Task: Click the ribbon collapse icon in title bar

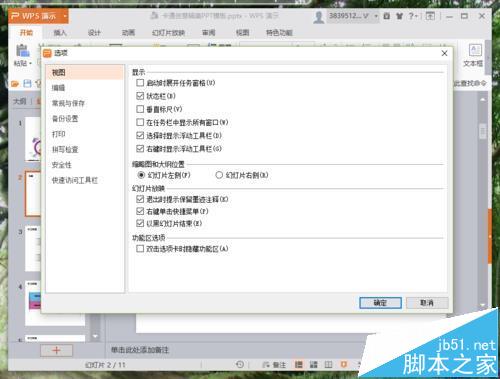Action: 430,16
